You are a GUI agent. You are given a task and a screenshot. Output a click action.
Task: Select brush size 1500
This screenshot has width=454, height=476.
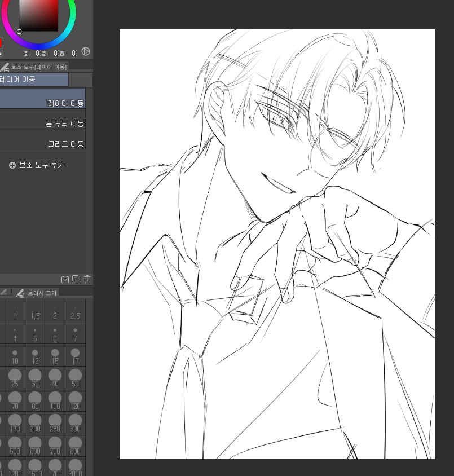pos(35,466)
